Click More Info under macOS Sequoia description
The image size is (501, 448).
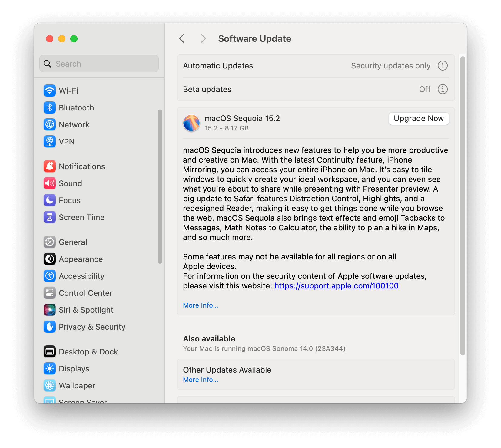point(201,305)
